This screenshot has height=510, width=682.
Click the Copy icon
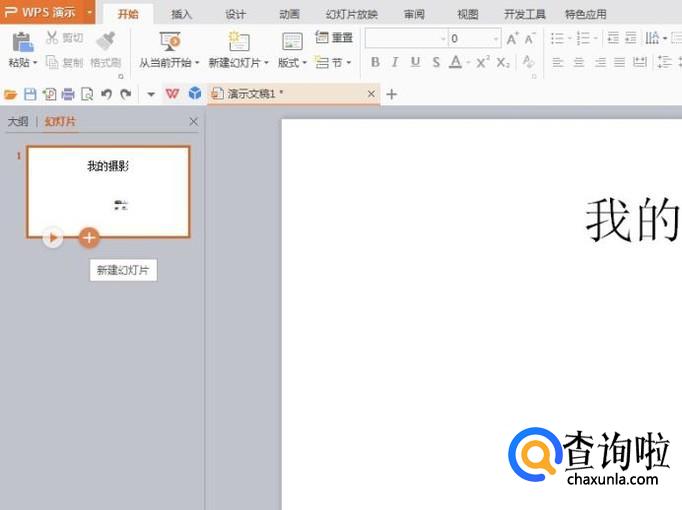52,63
